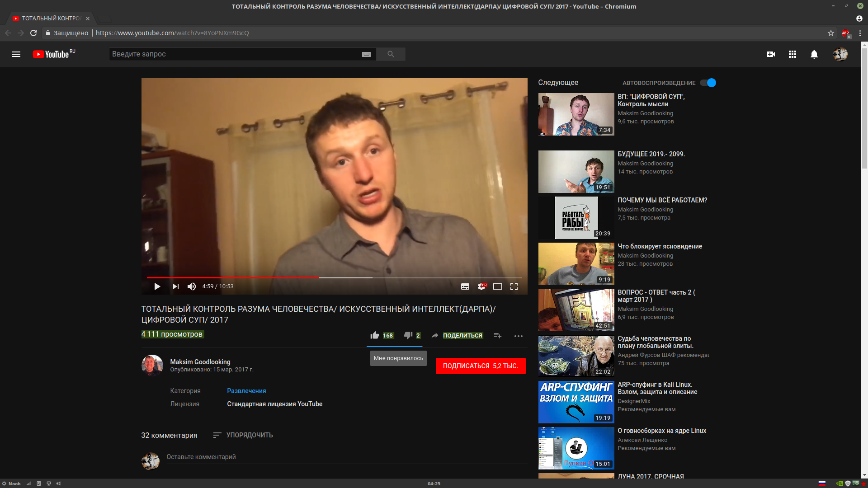The width and height of the screenshot is (868, 488).
Task: Open the volume icon in taskbar
Action: point(59,483)
